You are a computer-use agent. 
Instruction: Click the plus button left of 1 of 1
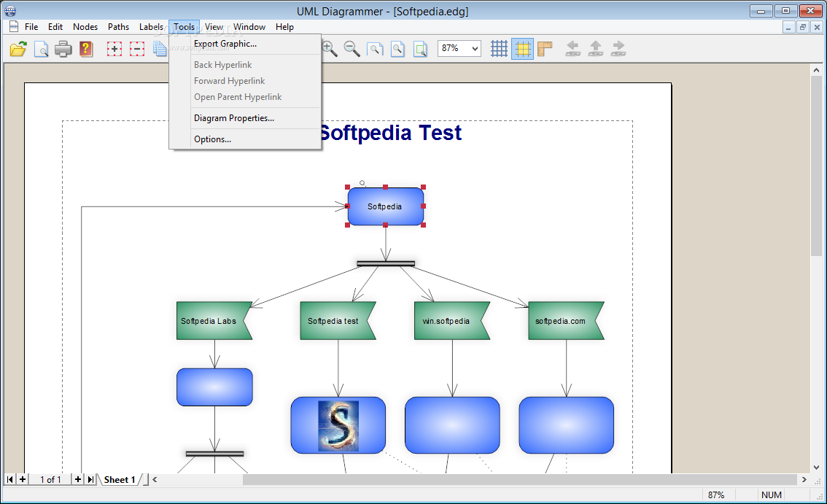[23, 479]
